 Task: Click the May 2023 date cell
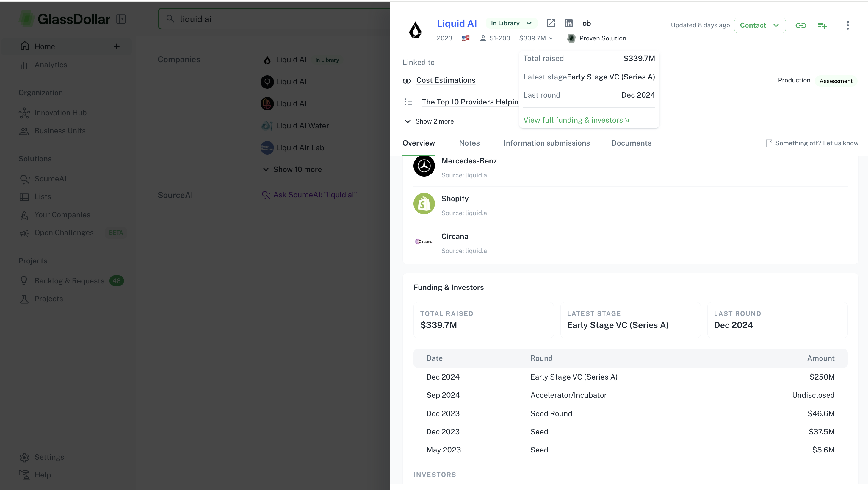444,450
